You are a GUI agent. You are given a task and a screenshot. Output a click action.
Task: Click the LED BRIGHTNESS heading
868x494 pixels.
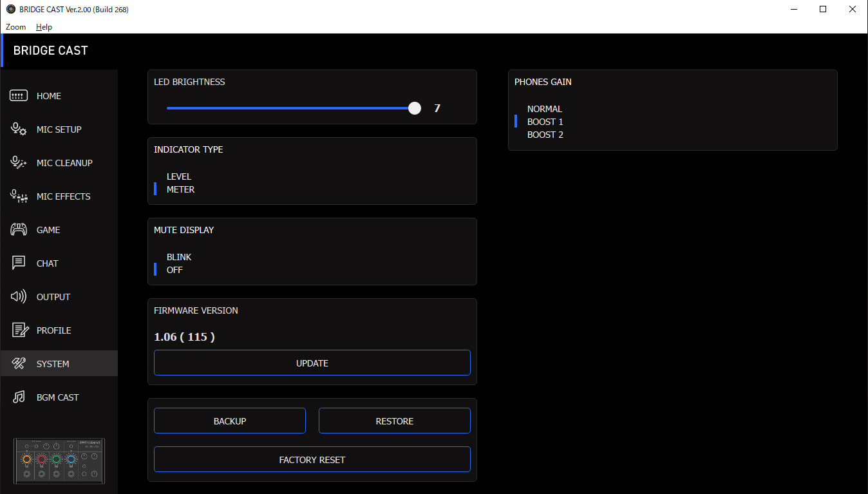[189, 82]
